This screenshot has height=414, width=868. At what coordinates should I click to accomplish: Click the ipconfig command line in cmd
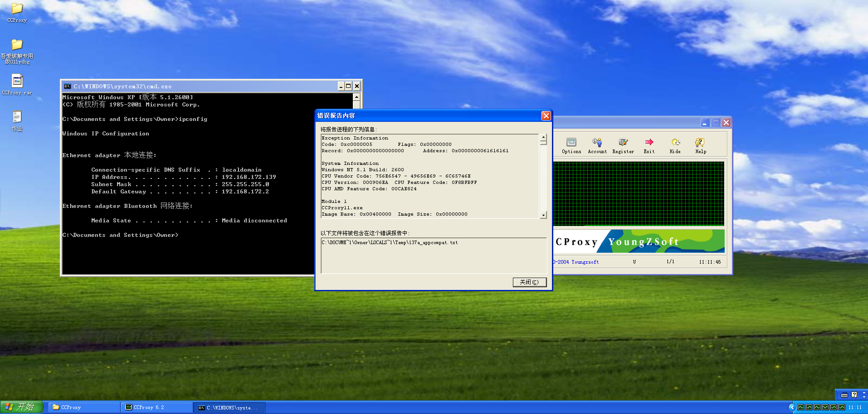tap(135, 119)
